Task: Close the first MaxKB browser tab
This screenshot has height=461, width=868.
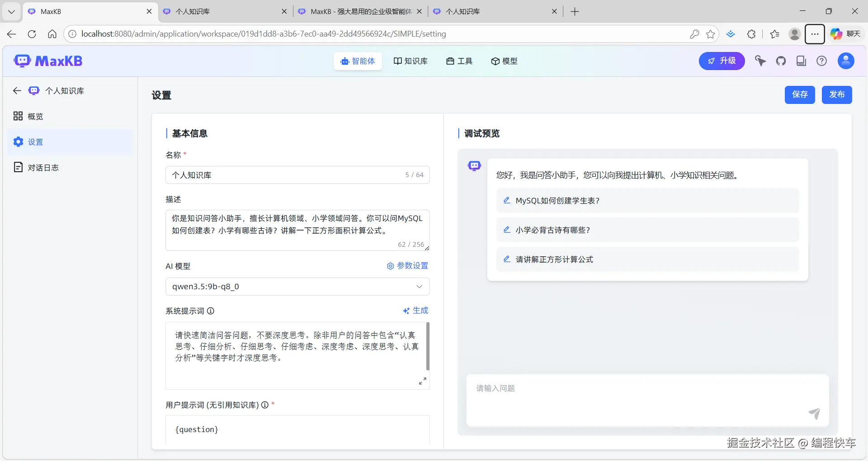Action: [149, 12]
